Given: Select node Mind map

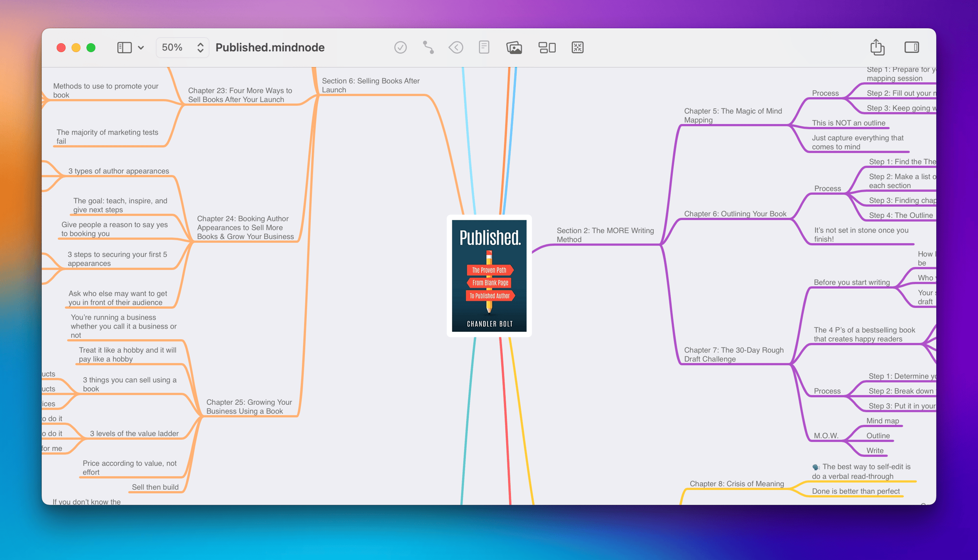Looking at the screenshot, I should 882,421.
